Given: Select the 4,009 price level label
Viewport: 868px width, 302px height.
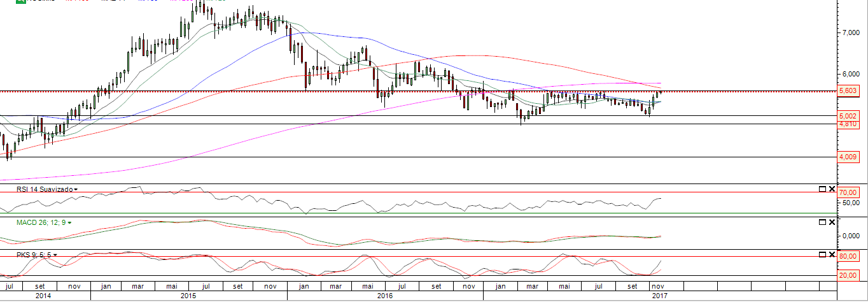Looking at the screenshot, I should point(849,157).
